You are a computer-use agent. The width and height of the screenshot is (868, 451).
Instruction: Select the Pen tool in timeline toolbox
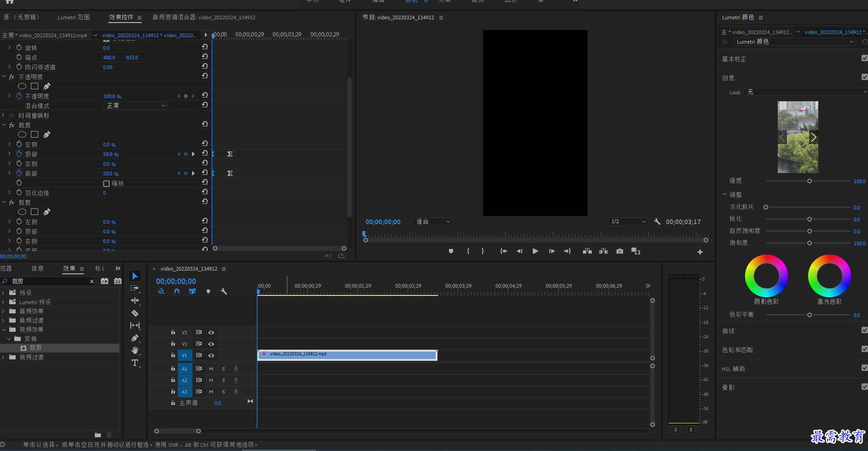(x=135, y=338)
